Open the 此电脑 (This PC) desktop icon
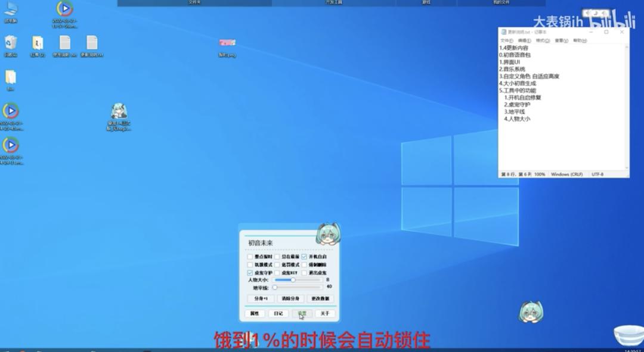The width and height of the screenshot is (644, 352). tap(10, 13)
